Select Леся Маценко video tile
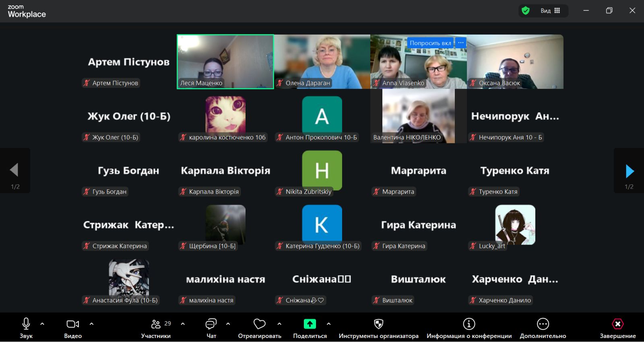644x342 pixels. [x=225, y=62]
